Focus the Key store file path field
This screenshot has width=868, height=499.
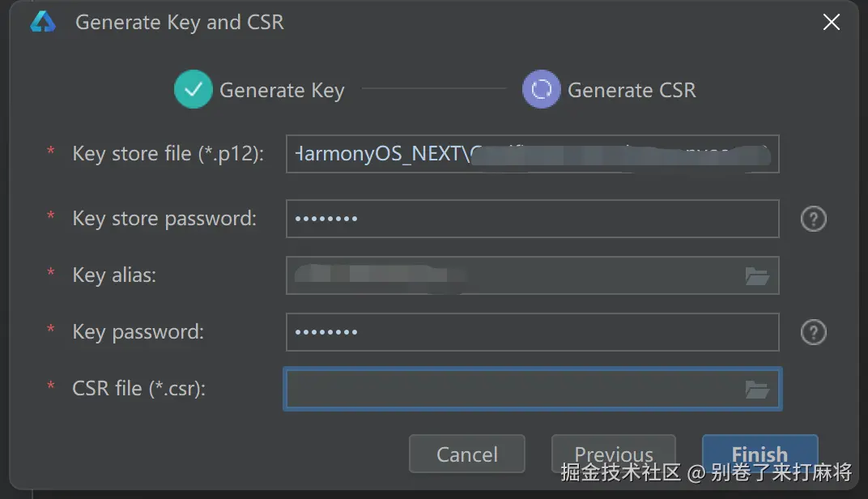coord(532,154)
